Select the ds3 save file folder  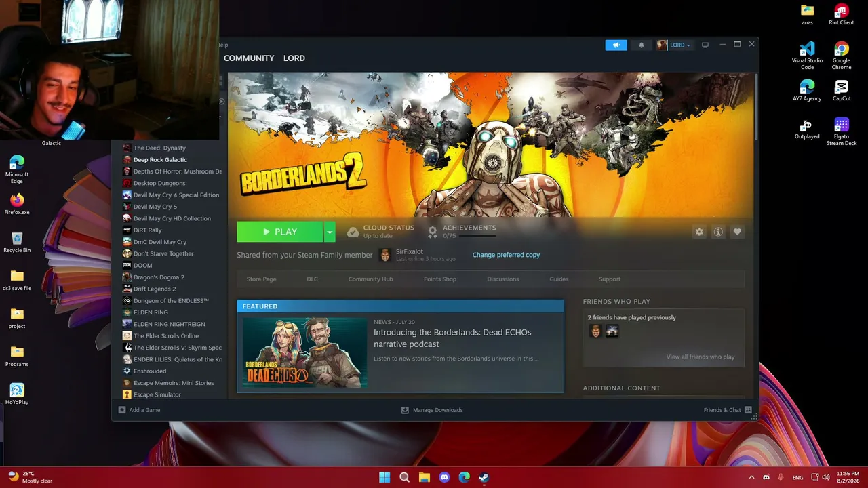click(x=17, y=280)
